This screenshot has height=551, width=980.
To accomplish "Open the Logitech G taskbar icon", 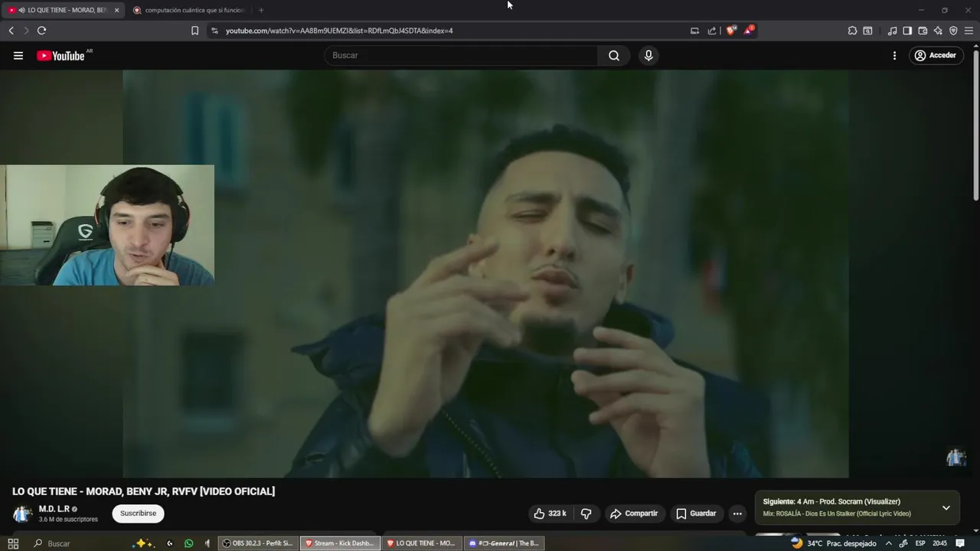I will pos(169,543).
